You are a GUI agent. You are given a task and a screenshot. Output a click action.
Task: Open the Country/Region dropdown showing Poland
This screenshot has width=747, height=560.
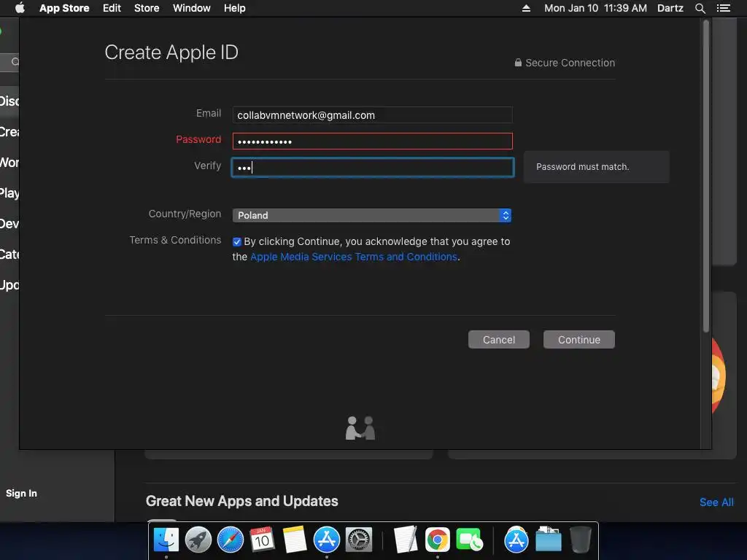pos(371,215)
